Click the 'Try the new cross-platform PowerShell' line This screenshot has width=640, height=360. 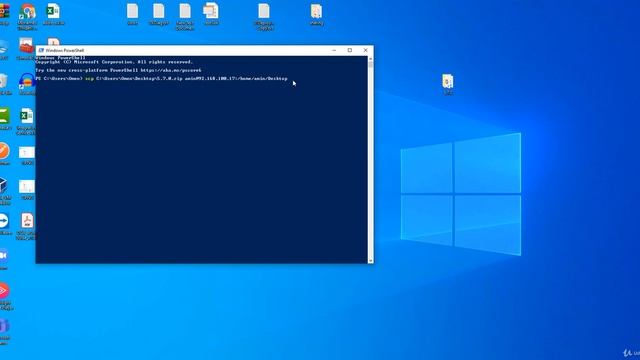[x=118, y=70]
